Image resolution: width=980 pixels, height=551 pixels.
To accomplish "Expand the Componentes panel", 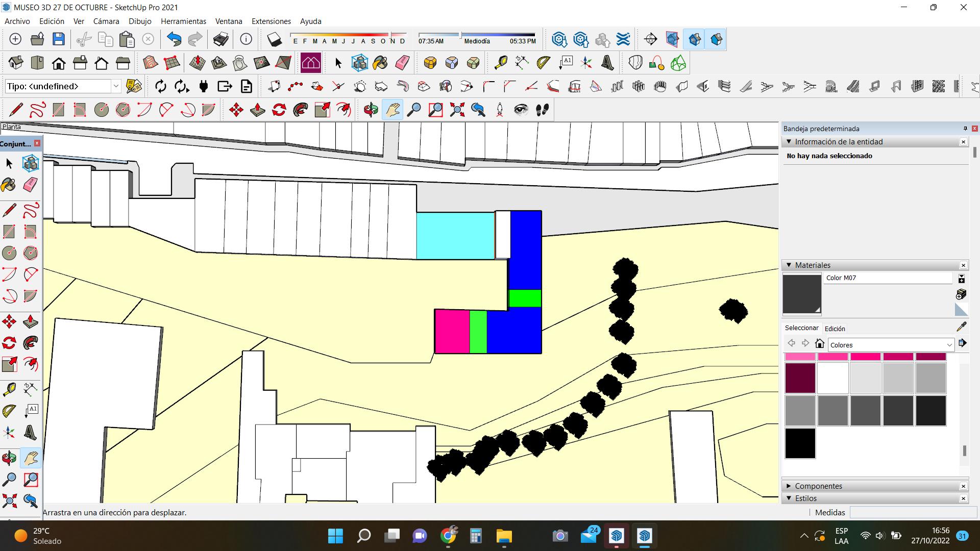I will click(819, 486).
